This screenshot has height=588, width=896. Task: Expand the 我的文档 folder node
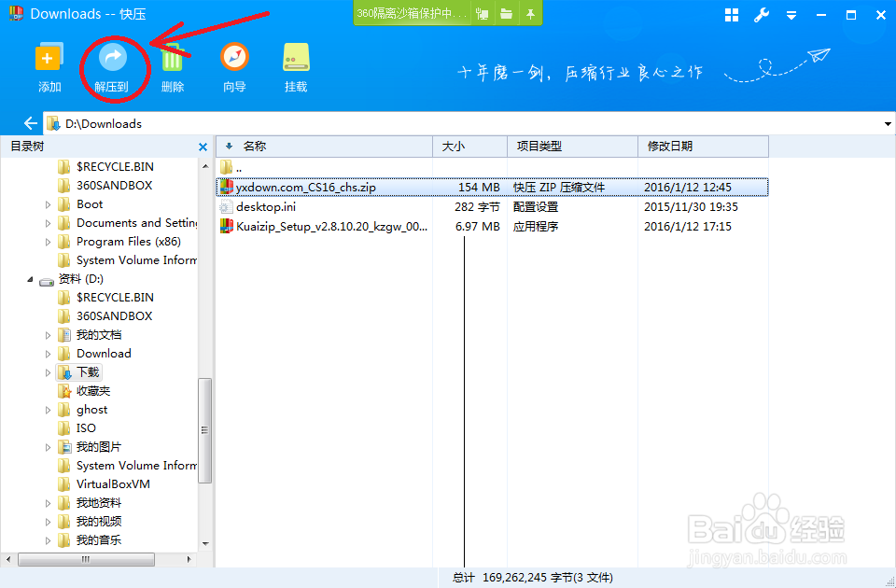tap(48, 335)
